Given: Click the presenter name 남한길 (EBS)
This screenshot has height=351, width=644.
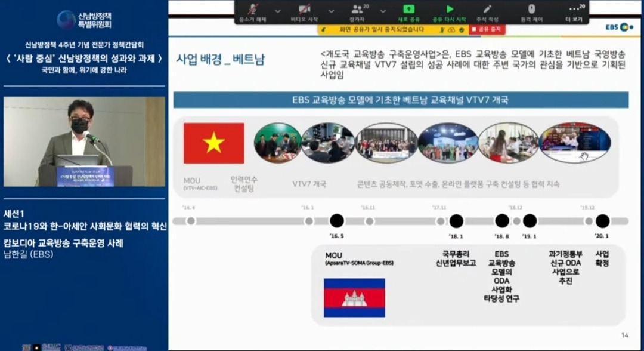Looking at the screenshot, I should [x=29, y=254].
